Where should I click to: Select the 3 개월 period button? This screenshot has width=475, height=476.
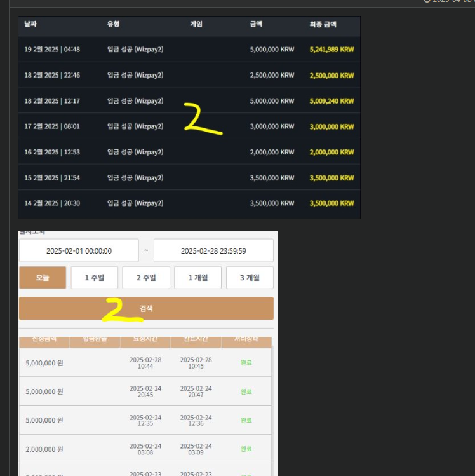250,278
